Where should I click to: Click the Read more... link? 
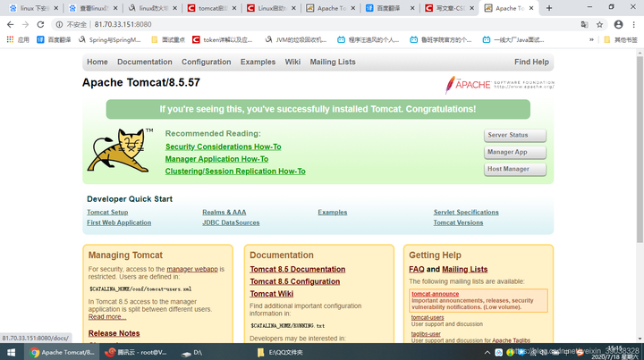coord(106,317)
